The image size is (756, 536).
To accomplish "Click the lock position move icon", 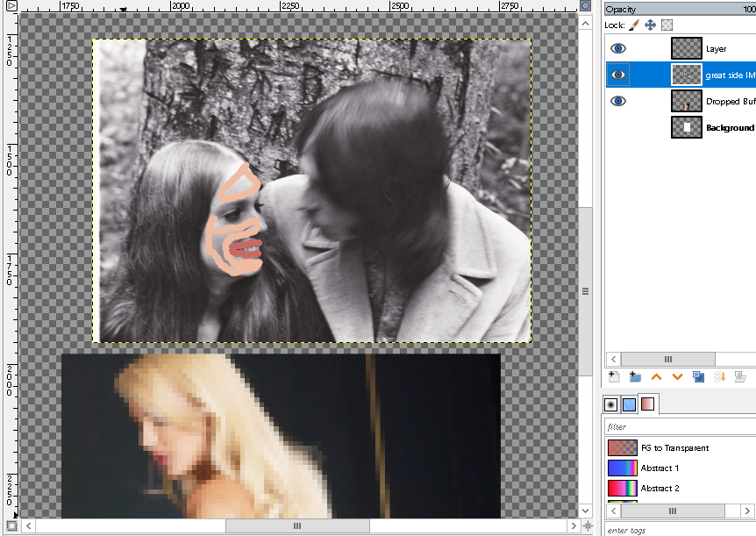I will coord(651,25).
